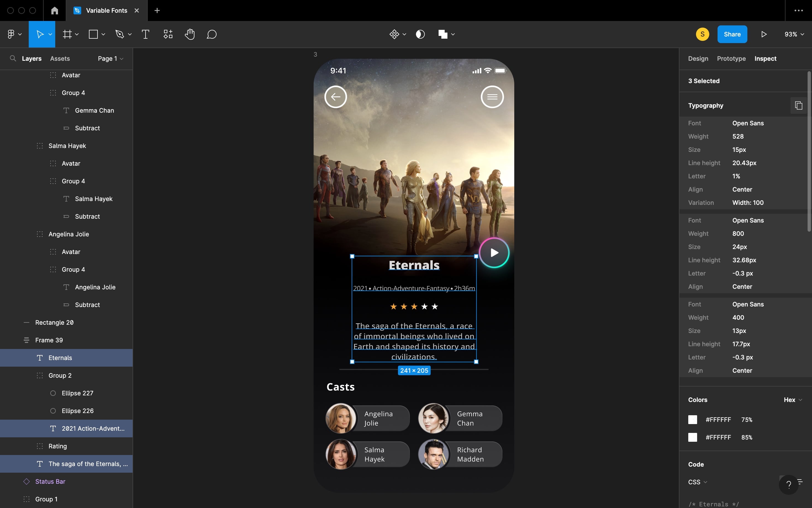Select the Ellipse 227 layer
This screenshot has height=508, width=812.
tap(66, 393)
